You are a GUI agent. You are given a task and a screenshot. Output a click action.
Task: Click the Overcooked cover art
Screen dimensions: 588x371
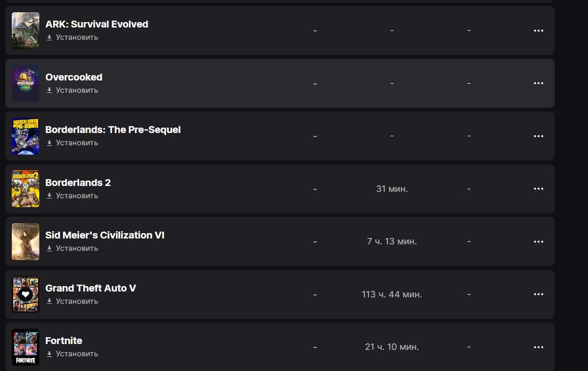[x=26, y=83]
